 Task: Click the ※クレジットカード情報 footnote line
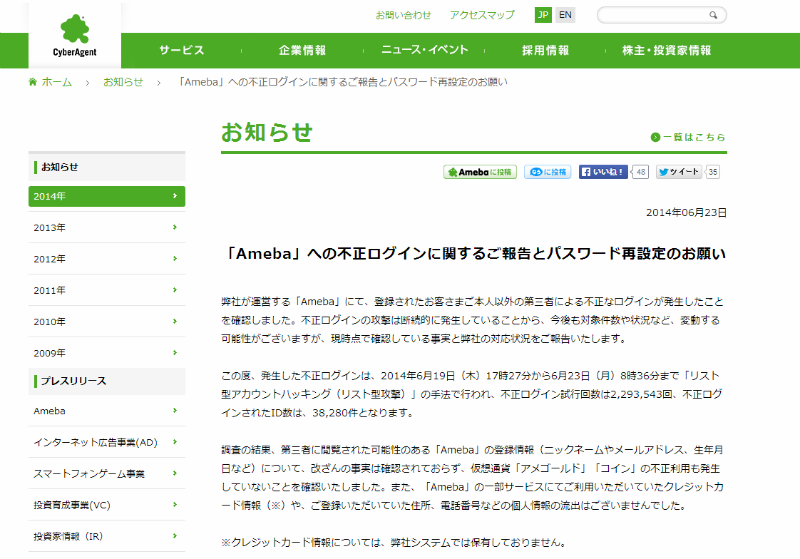coord(394,543)
